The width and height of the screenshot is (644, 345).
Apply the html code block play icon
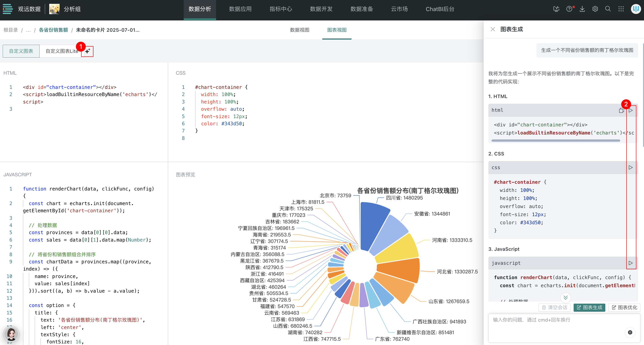point(631,110)
